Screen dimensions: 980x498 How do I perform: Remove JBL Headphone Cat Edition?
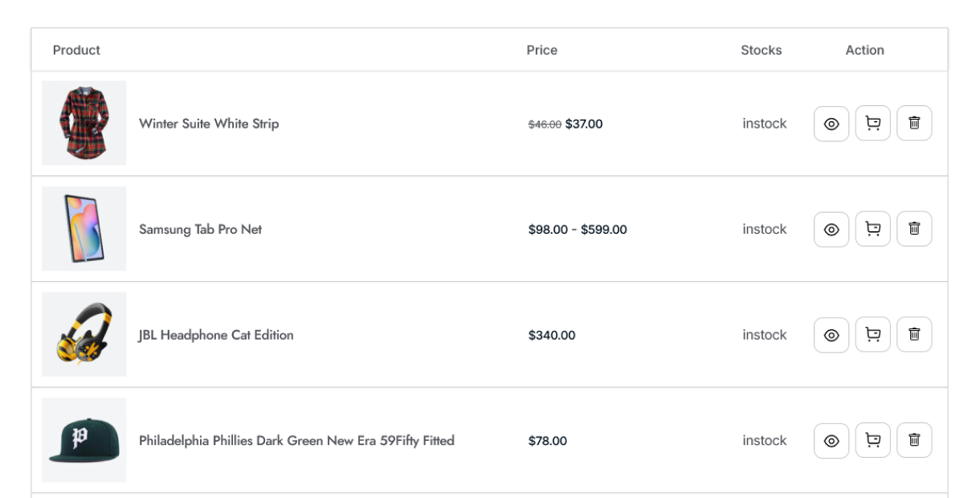915,334
